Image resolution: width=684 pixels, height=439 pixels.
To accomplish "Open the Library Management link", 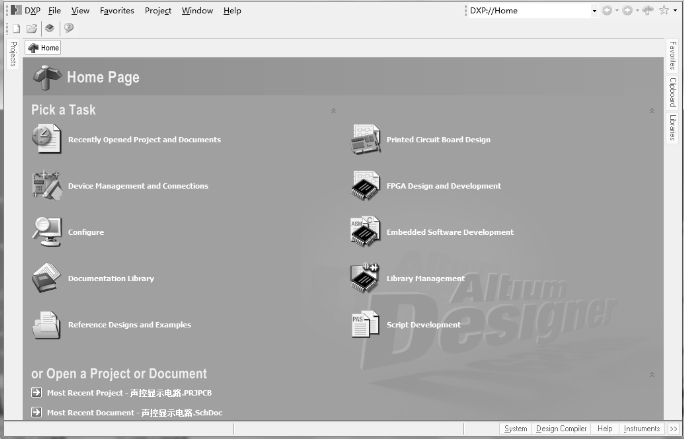I will [425, 278].
